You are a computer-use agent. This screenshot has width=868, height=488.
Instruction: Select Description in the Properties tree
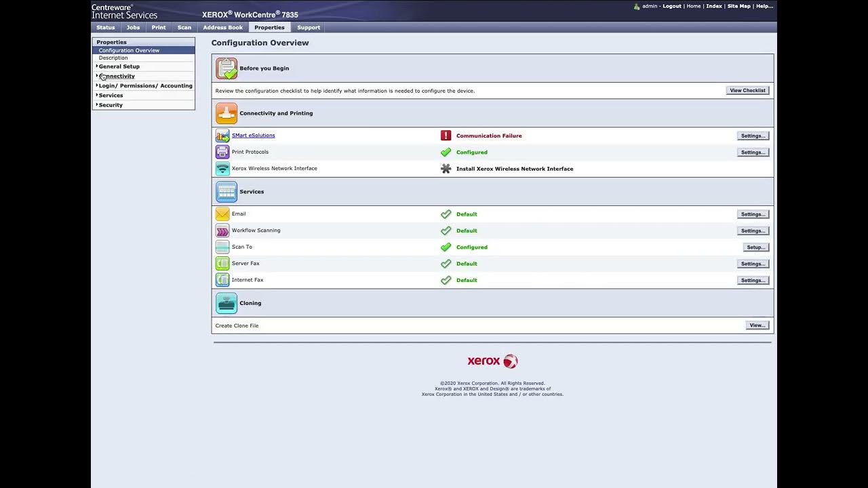coord(113,58)
